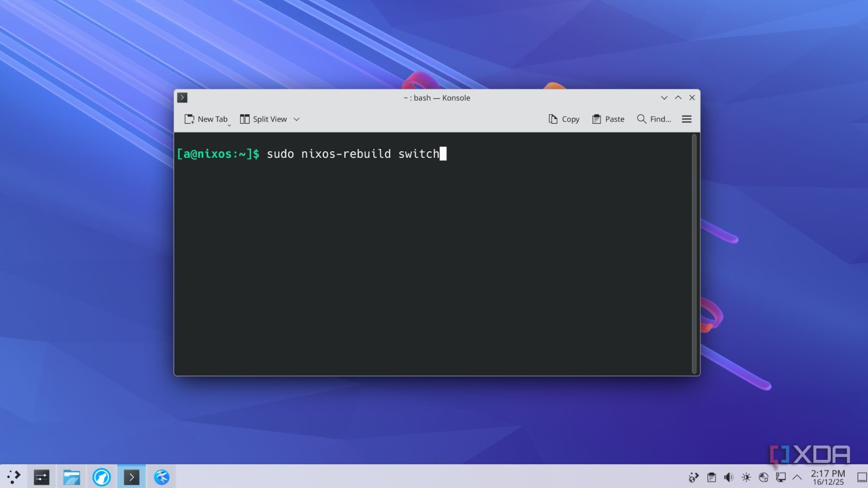Open the volume control tray icon

coord(729,477)
